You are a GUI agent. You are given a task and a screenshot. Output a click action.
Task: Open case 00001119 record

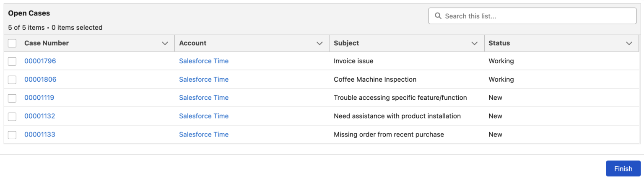tap(39, 98)
